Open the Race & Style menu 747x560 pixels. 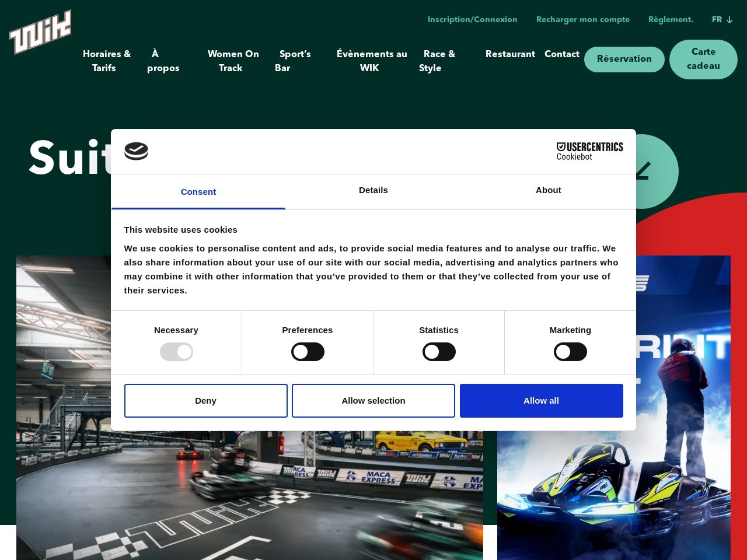[x=437, y=61]
